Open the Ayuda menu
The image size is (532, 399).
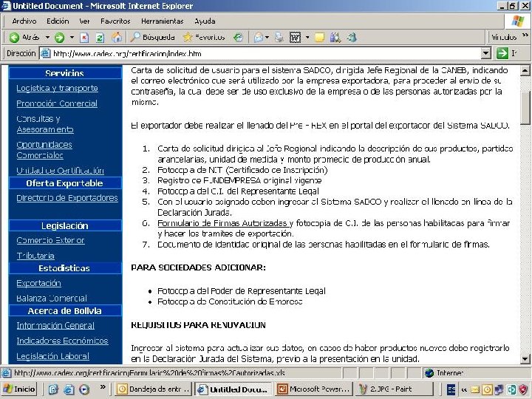click(x=205, y=21)
